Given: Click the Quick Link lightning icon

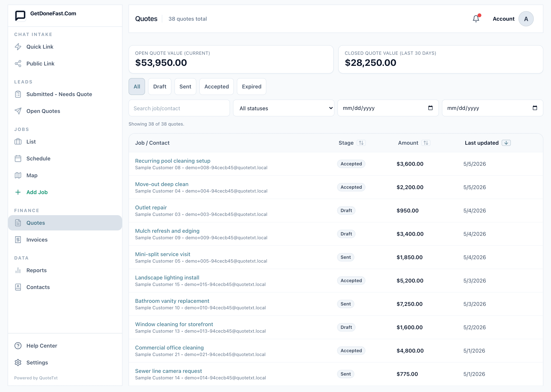Looking at the screenshot, I should [x=18, y=47].
